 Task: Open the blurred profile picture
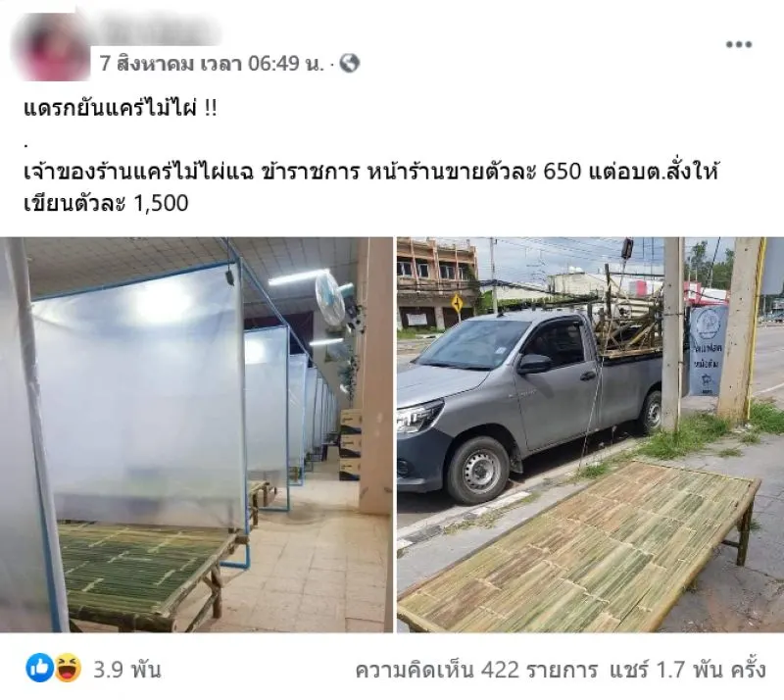(x=50, y=47)
